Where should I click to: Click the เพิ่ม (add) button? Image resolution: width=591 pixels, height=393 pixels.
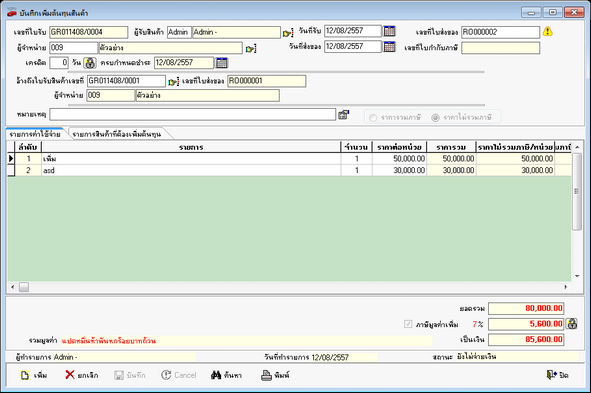pyautogui.click(x=34, y=375)
